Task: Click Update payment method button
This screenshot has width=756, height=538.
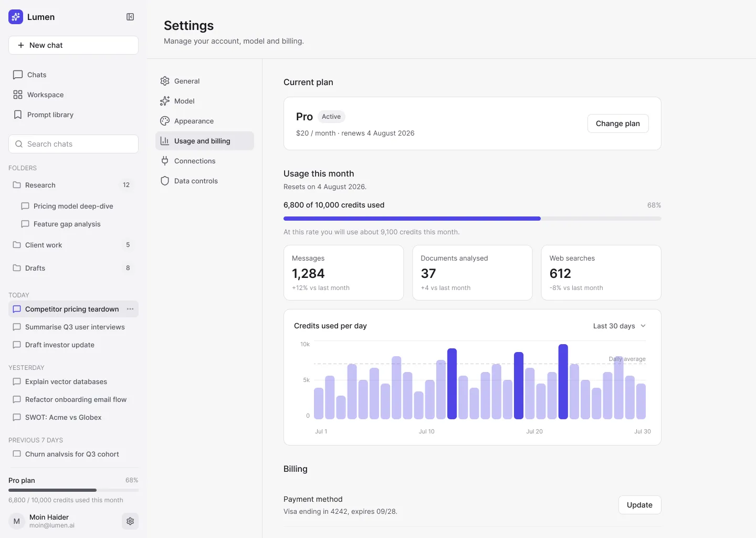Action: point(639,505)
